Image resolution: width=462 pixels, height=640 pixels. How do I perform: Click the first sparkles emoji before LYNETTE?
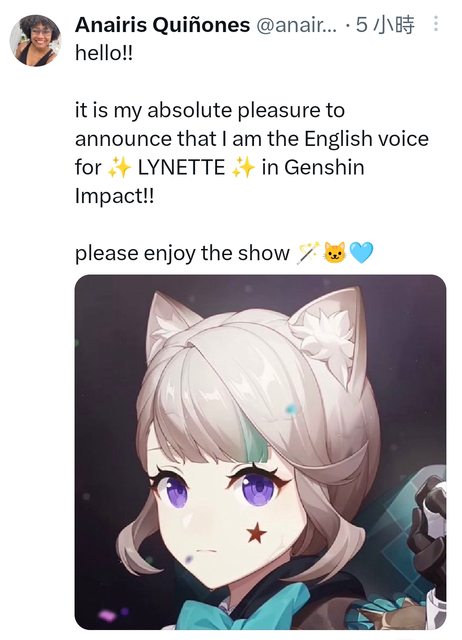click(120, 168)
